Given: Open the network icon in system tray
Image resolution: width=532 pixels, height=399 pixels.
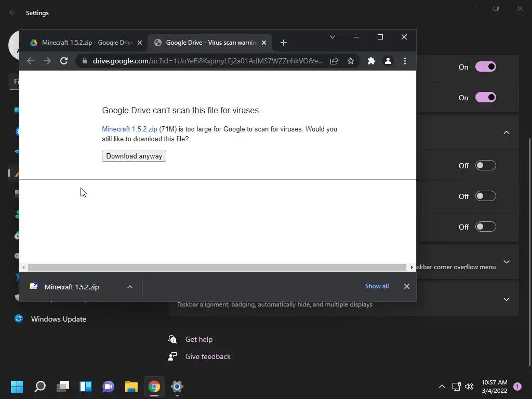Looking at the screenshot, I should (x=456, y=387).
